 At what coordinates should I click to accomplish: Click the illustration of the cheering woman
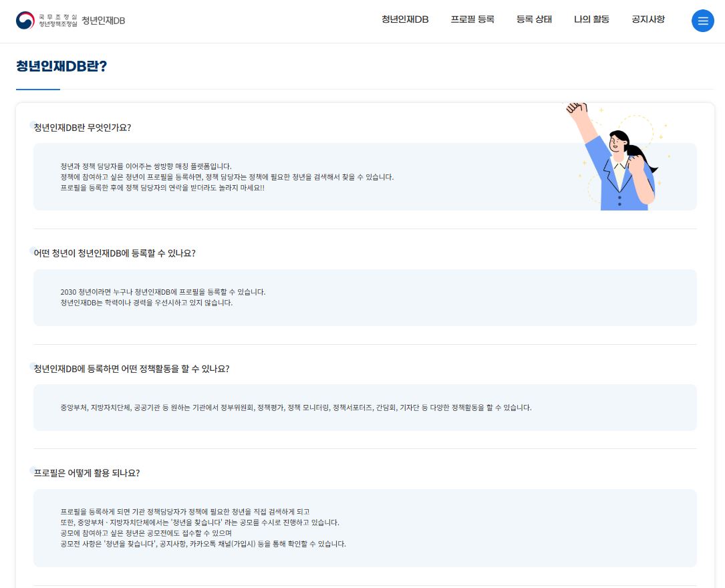[x=618, y=157]
